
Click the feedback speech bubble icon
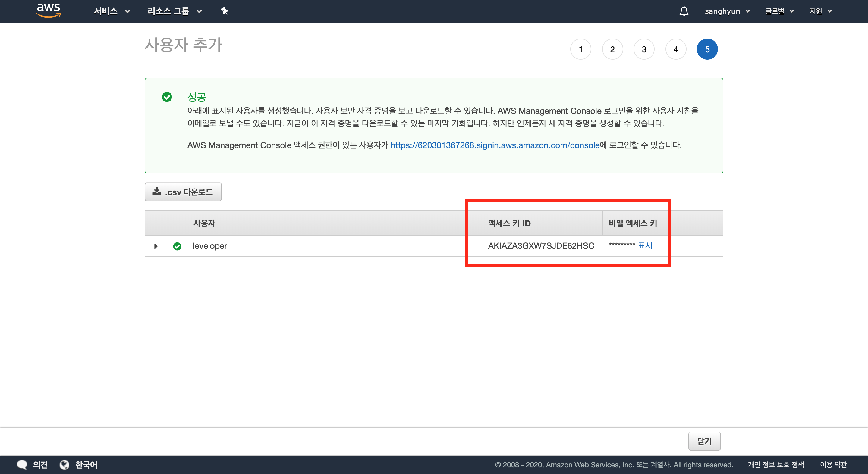pos(22,465)
